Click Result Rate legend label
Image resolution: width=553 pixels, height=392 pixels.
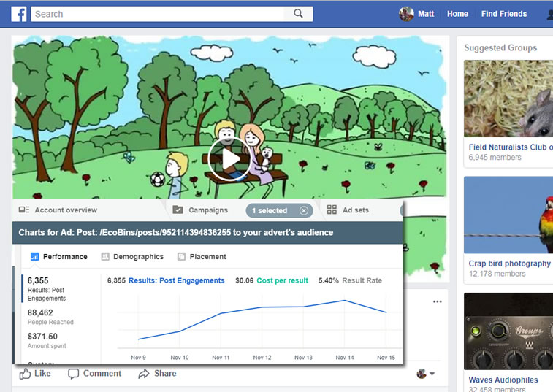click(x=362, y=280)
